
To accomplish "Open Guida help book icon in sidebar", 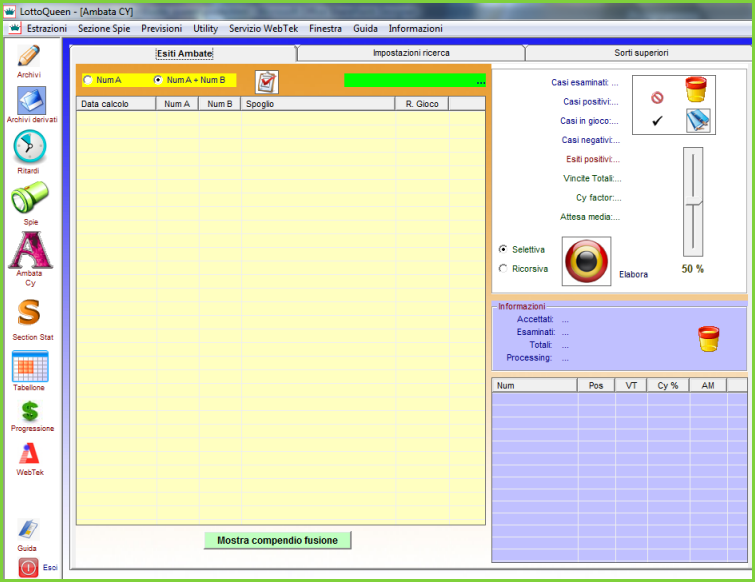I will [x=28, y=529].
